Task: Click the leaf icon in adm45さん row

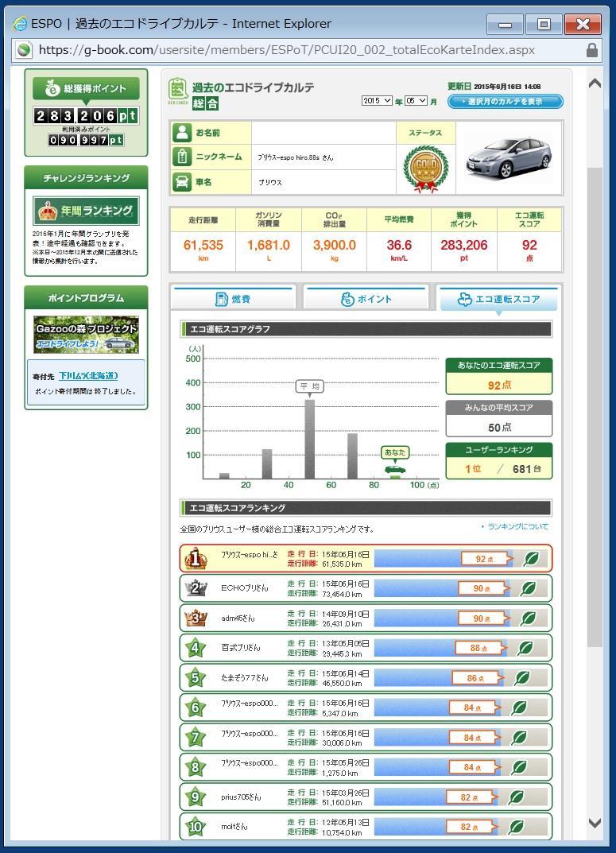Action: (528, 618)
